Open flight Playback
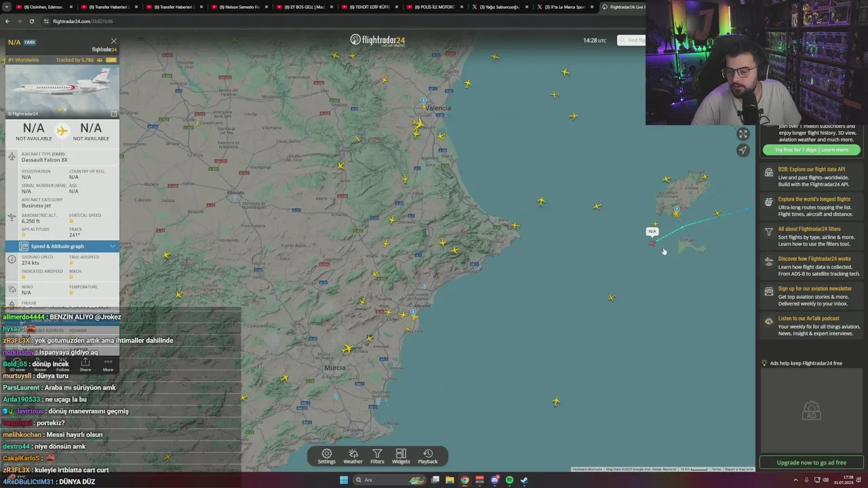 point(427,456)
